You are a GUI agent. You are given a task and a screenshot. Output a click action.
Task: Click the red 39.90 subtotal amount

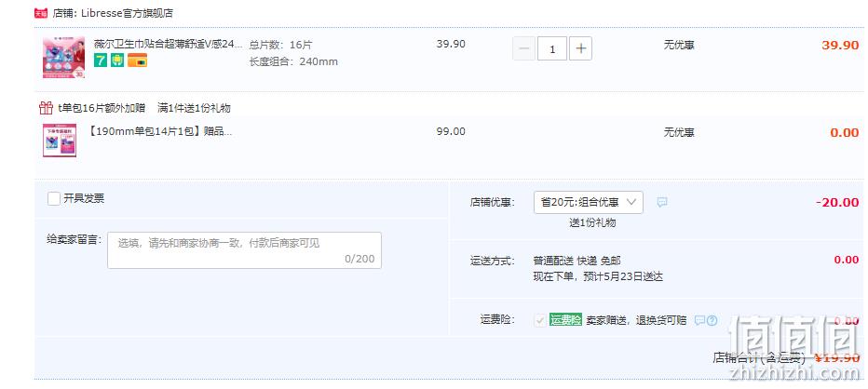[x=840, y=46]
